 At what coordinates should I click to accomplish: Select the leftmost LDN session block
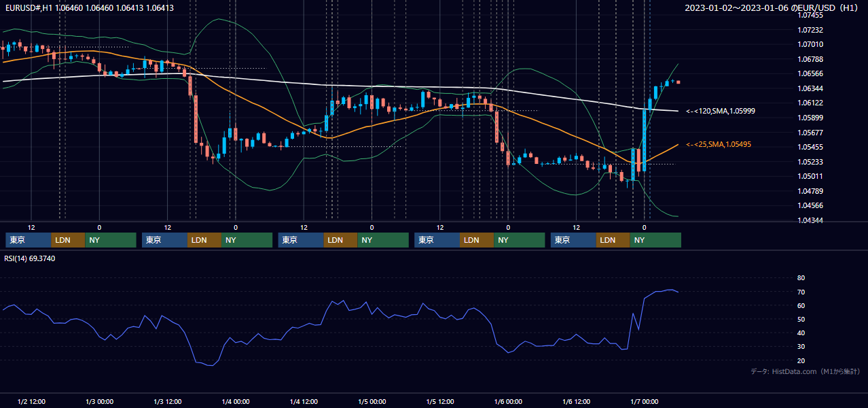68,240
